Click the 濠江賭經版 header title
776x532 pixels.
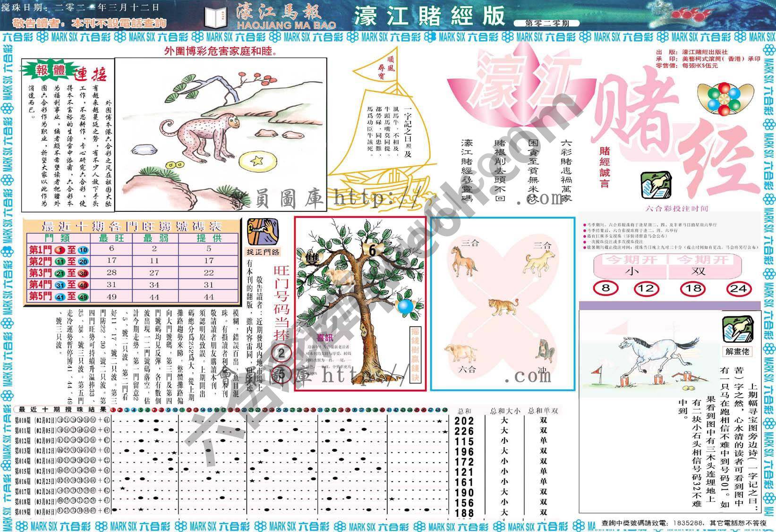pyautogui.click(x=429, y=16)
